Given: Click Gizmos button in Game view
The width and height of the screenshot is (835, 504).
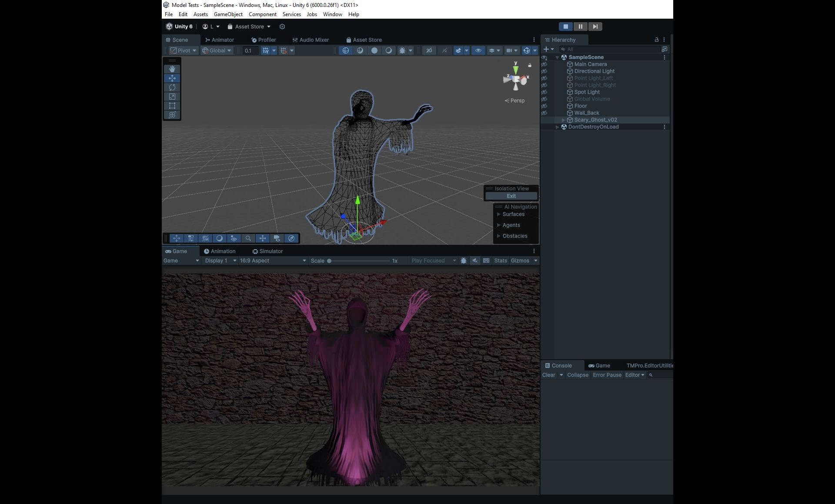Looking at the screenshot, I should point(520,260).
